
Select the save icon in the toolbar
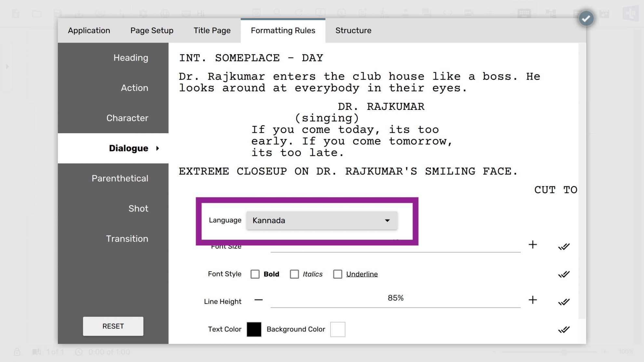(x=58, y=13)
